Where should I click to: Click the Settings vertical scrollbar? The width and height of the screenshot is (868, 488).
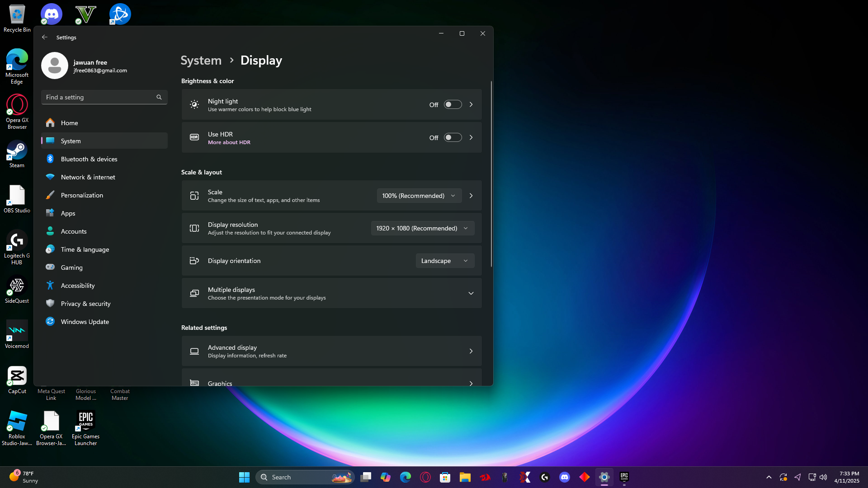491,174
